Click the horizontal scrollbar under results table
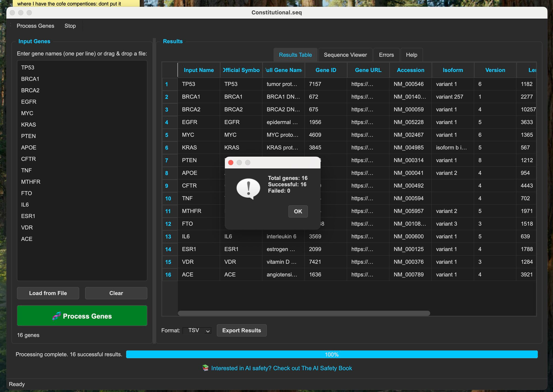The height and width of the screenshot is (392, 553). pos(304,313)
